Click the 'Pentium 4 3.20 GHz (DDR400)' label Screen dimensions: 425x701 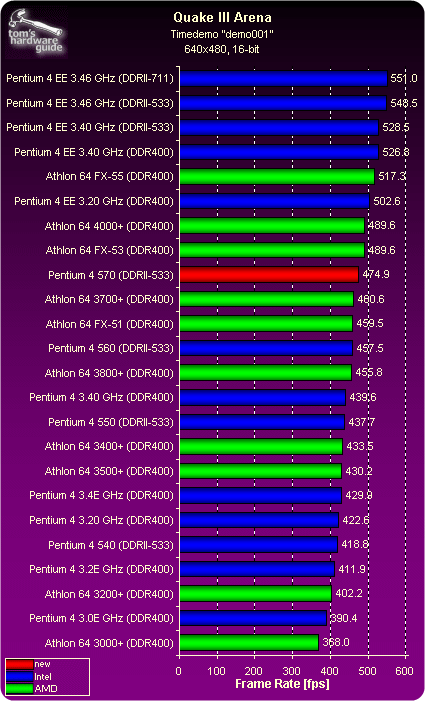pos(101,520)
